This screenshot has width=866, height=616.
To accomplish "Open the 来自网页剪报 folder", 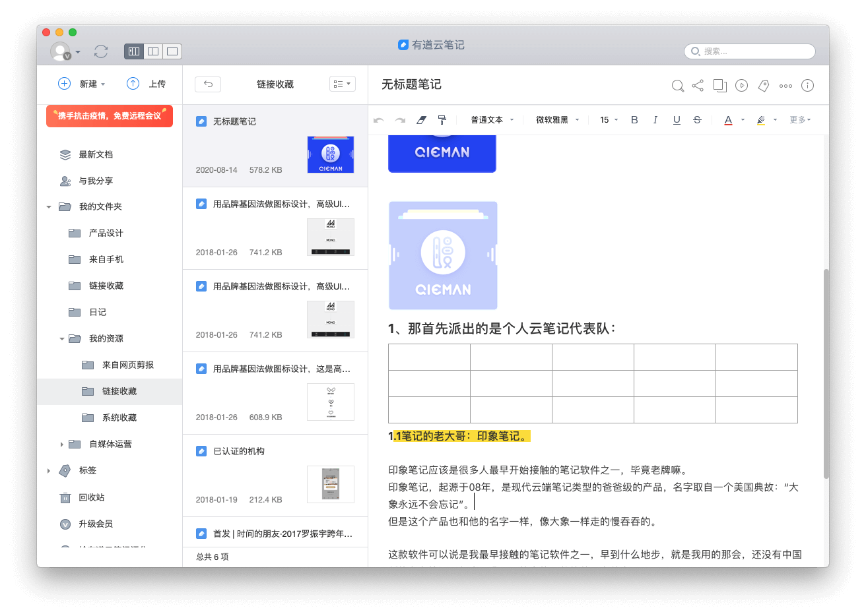I will click(127, 365).
